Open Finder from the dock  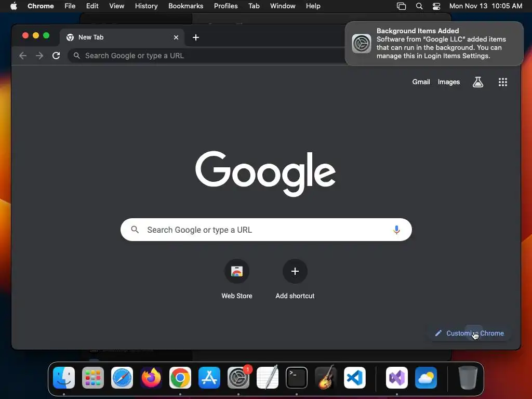pyautogui.click(x=64, y=378)
